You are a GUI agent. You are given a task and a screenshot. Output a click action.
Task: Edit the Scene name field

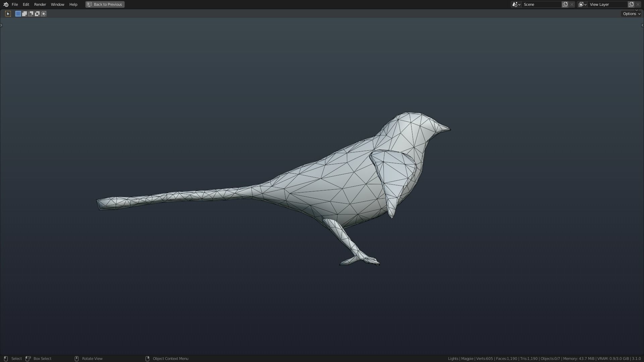(x=541, y=4)
